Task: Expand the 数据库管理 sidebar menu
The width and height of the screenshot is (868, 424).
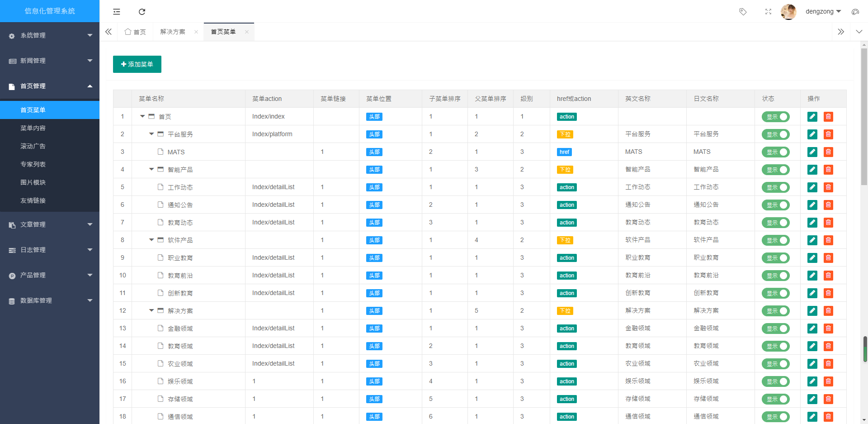Action: [x=50, y=300]
